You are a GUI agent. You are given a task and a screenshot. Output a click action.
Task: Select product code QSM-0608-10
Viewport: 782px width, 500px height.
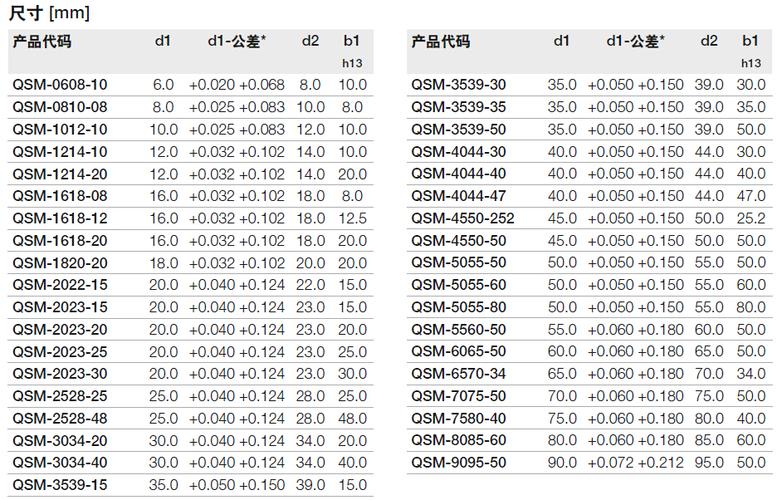(x=60, y=85)
